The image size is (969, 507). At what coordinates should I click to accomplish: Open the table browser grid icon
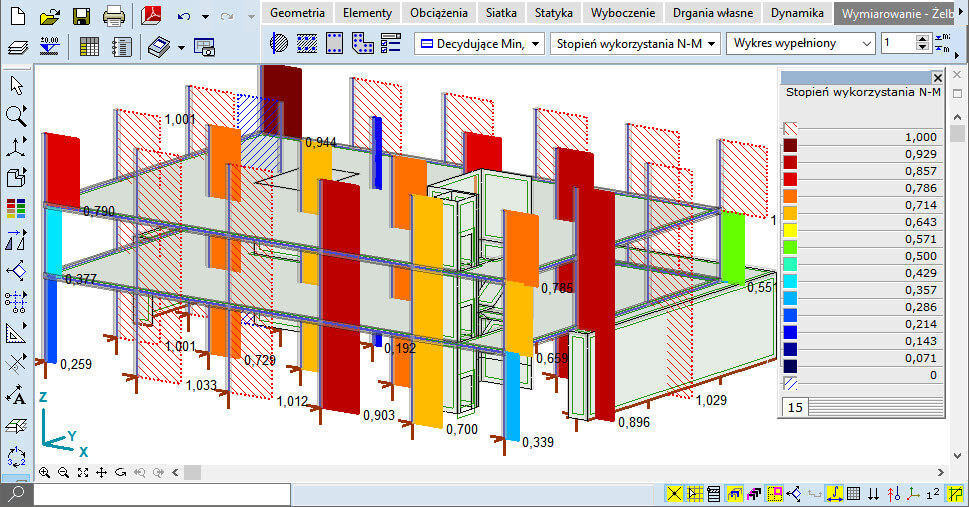[x=89, y=47]
